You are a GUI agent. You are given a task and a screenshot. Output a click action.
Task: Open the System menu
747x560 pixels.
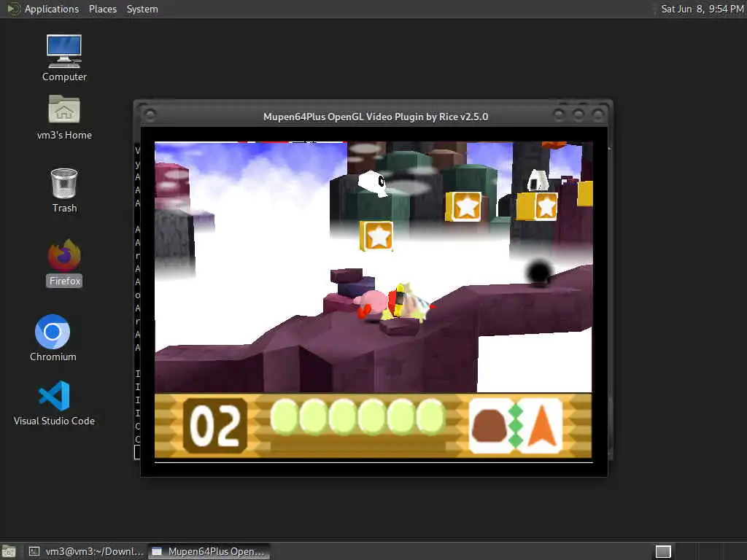tap(142, 9)
